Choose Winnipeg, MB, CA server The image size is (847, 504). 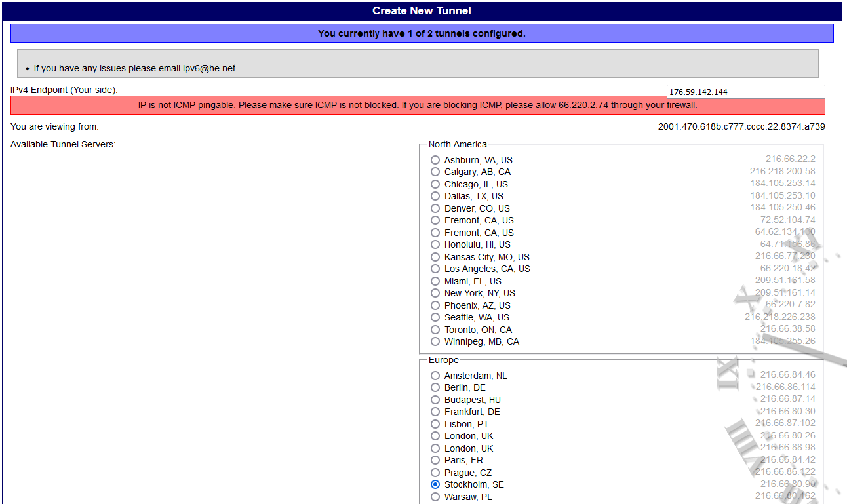tap(435, 341)
